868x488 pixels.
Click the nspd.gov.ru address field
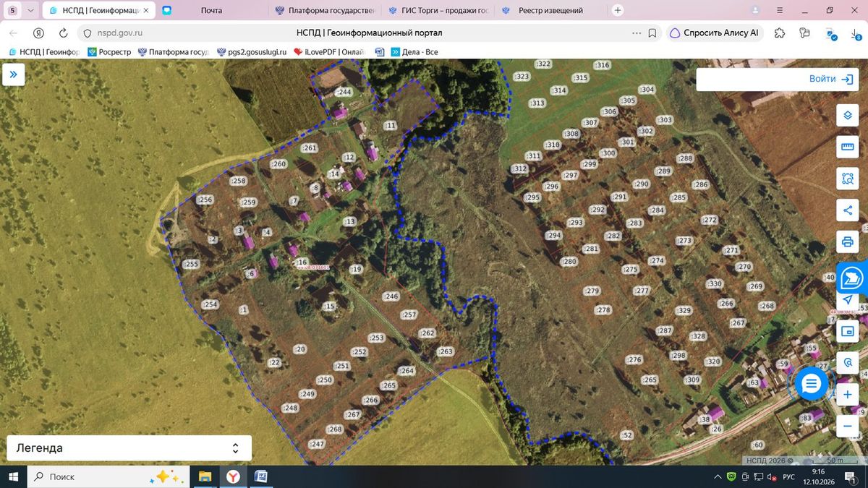coord(119,33)
